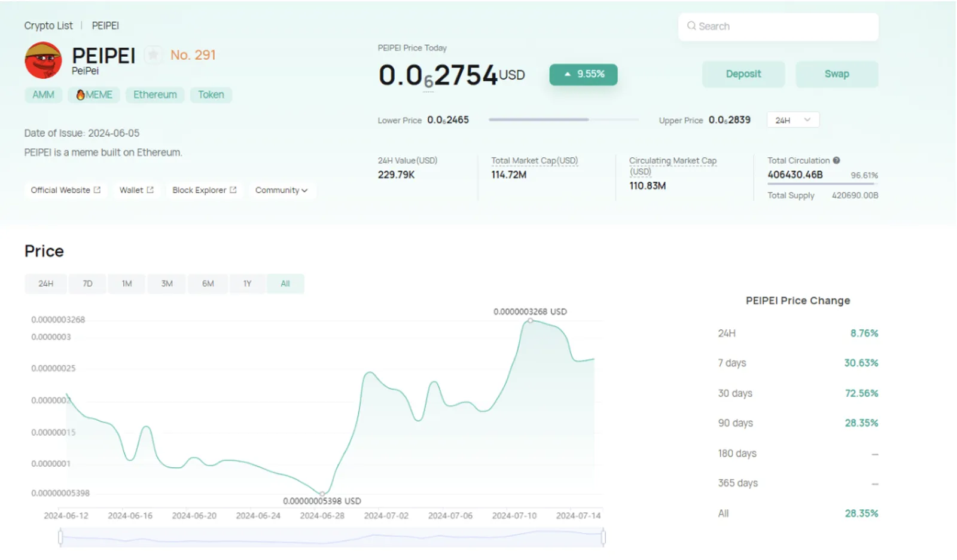The width and height of the screenshot is (957, 560).
Task: Select the 1Y chart tab
Action: coord(247,283)
